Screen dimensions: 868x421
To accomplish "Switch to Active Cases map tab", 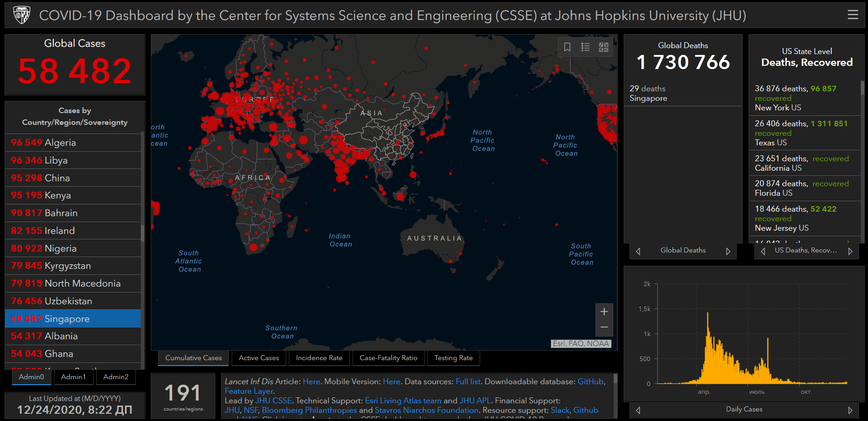I will pyautogui.click(x=259, y=358).
